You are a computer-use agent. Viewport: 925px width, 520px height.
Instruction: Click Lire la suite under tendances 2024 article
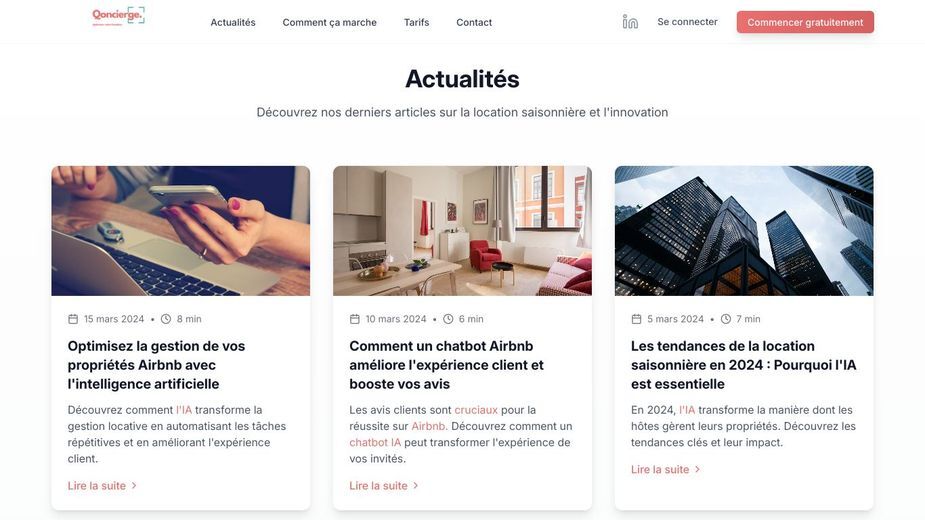coord(665,470)
